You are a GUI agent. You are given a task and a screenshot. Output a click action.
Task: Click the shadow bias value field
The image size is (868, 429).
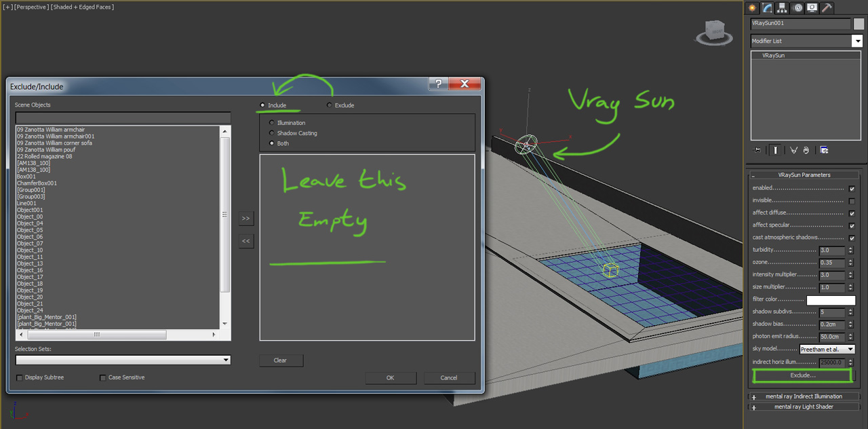(832, 324)
